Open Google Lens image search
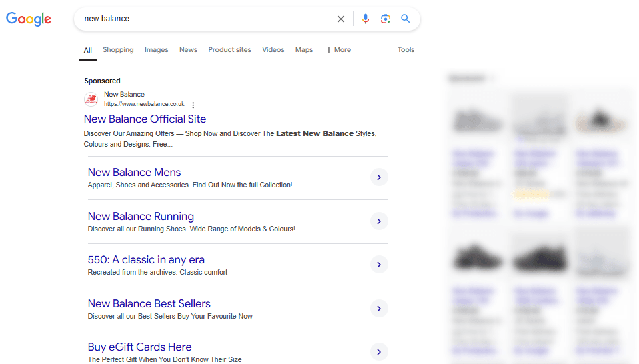This screenshot has width=639, height=364. [385, 19]
